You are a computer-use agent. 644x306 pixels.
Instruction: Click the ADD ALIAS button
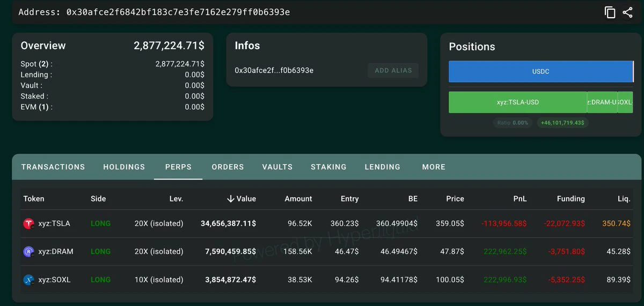click(393, 70)
